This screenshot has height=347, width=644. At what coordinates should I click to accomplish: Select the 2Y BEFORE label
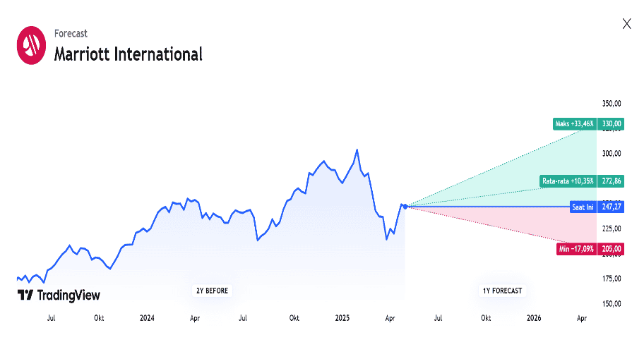tap(212, 291)
